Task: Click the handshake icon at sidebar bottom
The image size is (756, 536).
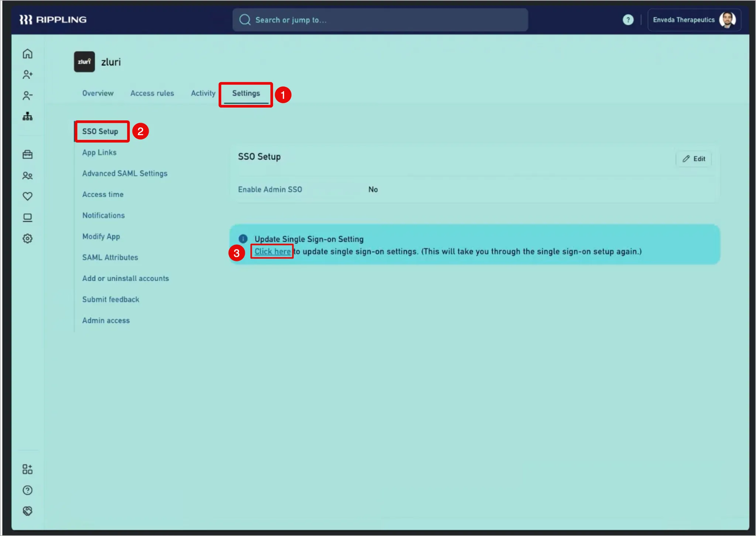Action: pos(28,511)
